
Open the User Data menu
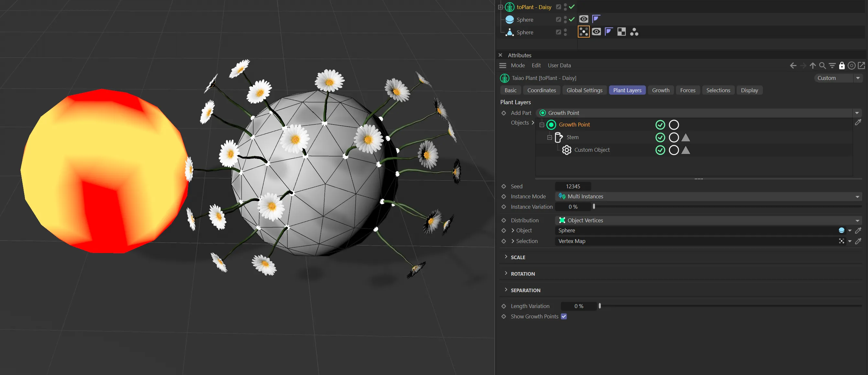(559, 65)
